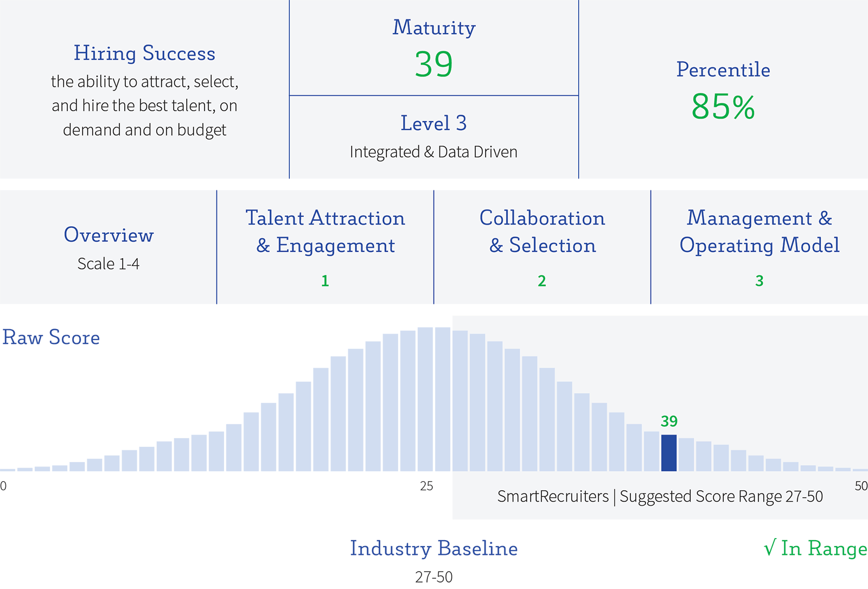Click the In Range checkmark status
Screen dimensions: 868x589
click(815, 548)
